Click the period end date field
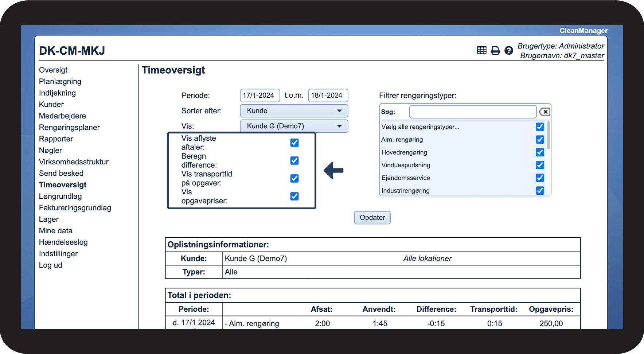Screen dimensions: 644x354 coord(328,96)
